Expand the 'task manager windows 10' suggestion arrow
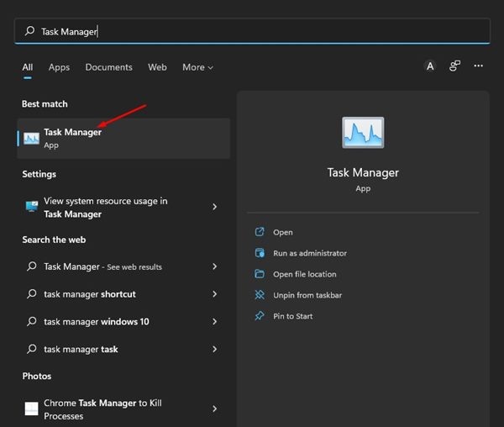Viewport: 504px width, 427px height. point(215,321)
